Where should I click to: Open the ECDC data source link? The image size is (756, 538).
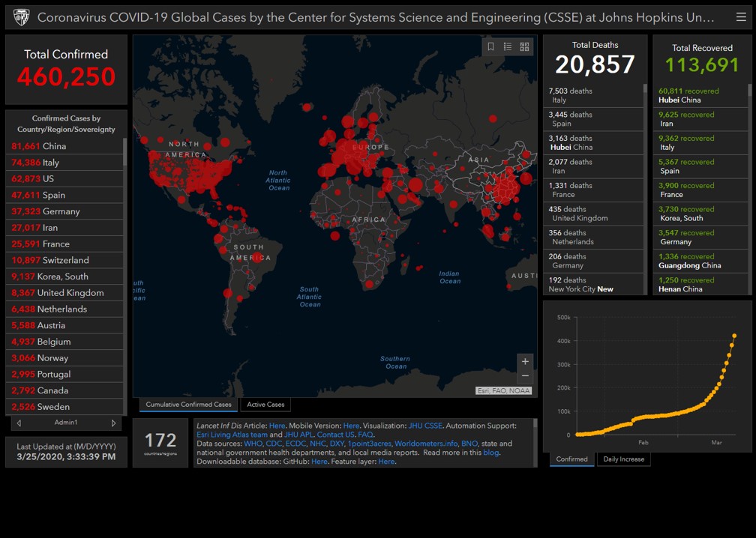(295, 444)
